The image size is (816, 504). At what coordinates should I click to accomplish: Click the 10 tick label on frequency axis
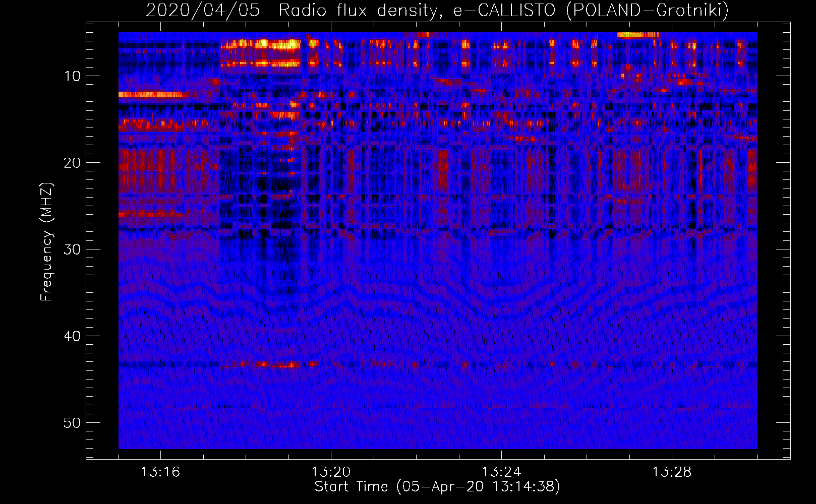(72, 76)
